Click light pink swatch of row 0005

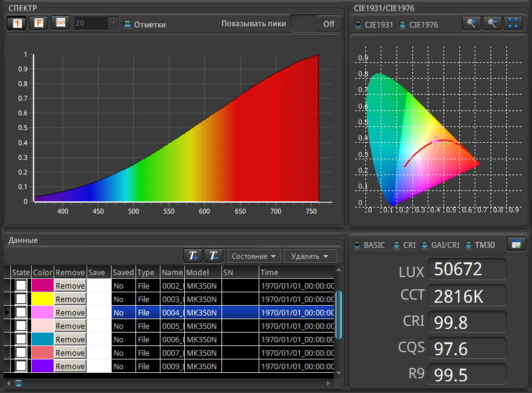(43, 326)
